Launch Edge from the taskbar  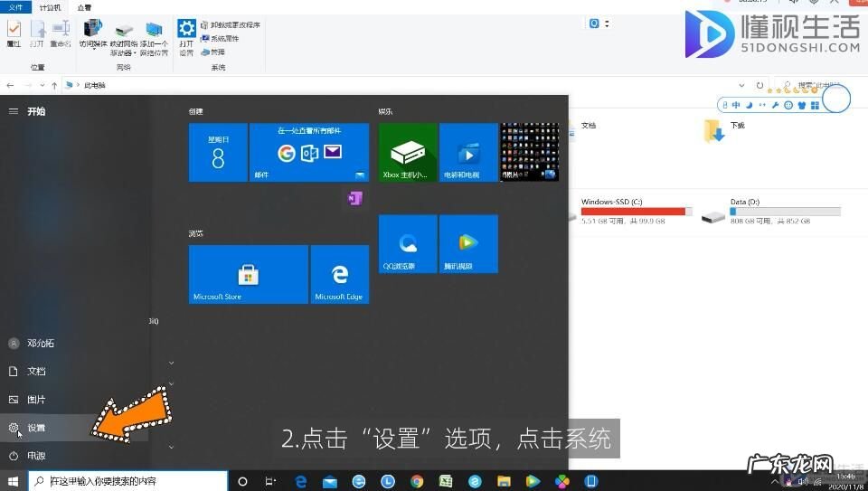coord(300,482)
